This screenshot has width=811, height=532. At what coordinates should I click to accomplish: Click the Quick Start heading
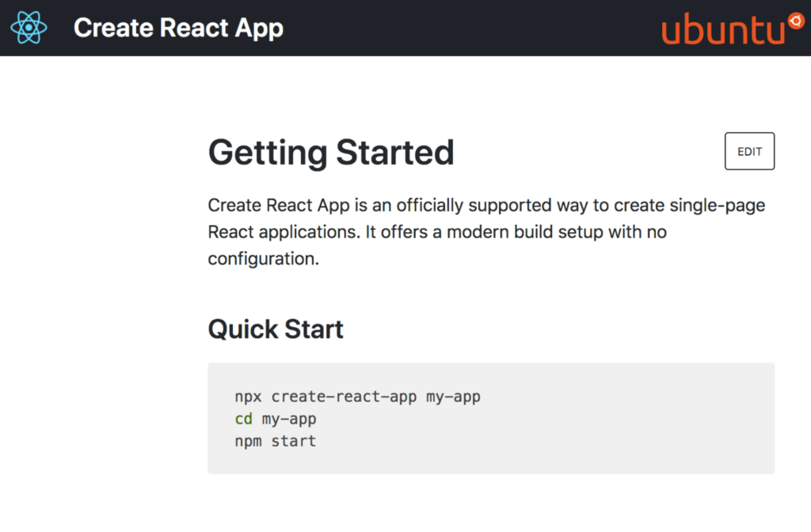tap(275, 329)
